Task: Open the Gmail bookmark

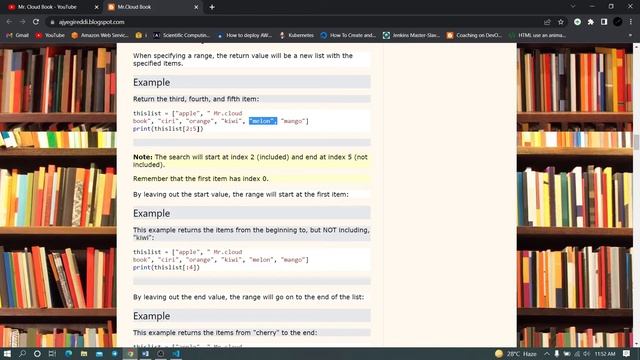Action: pos(18,36)
